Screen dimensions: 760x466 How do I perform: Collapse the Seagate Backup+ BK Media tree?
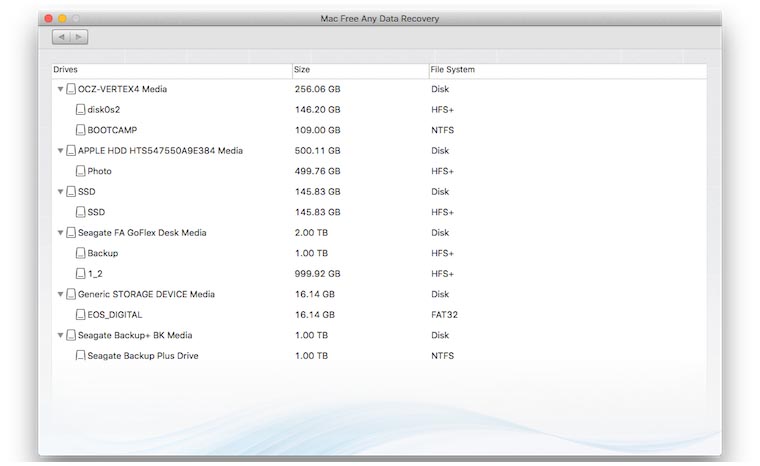[60, 335]
